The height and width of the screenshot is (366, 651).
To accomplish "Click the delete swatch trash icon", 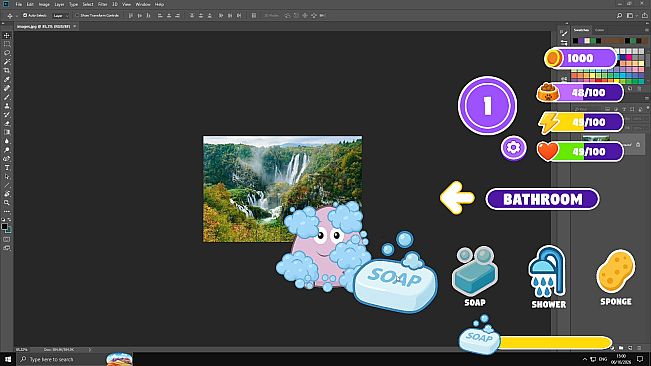I will pos(639,88).
